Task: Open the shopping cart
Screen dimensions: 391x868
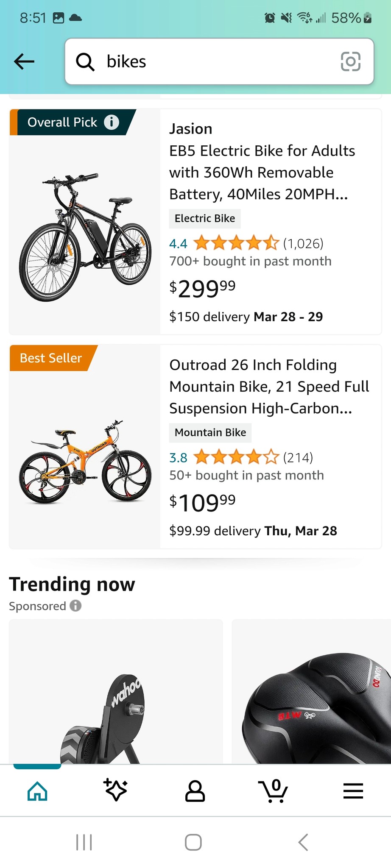Action: (x=274, y=790)
